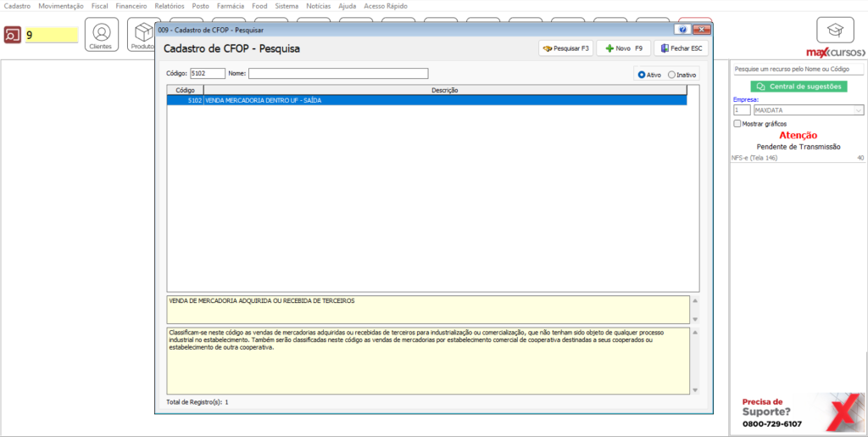This screenshot has height=437, width=868.
Task: Click the Central de sugestões button
Action: [x=798, y=87]
